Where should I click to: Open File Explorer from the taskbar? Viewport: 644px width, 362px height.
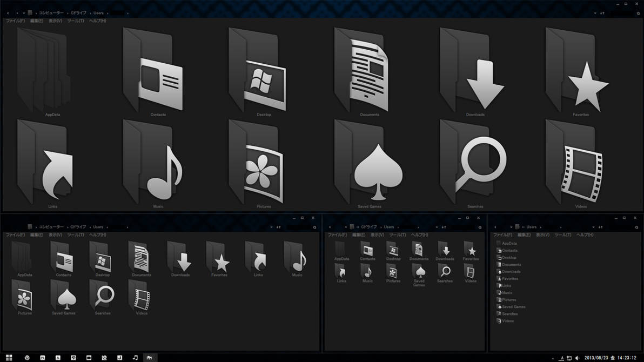[150, 357]
